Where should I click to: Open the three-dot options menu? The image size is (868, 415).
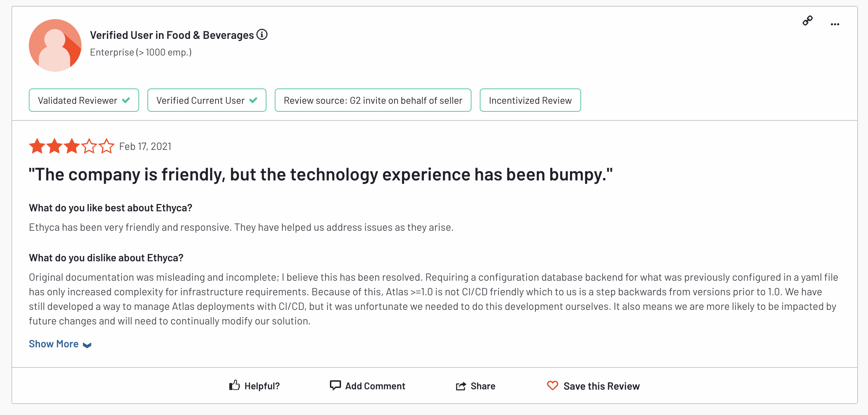pos(835,24)
